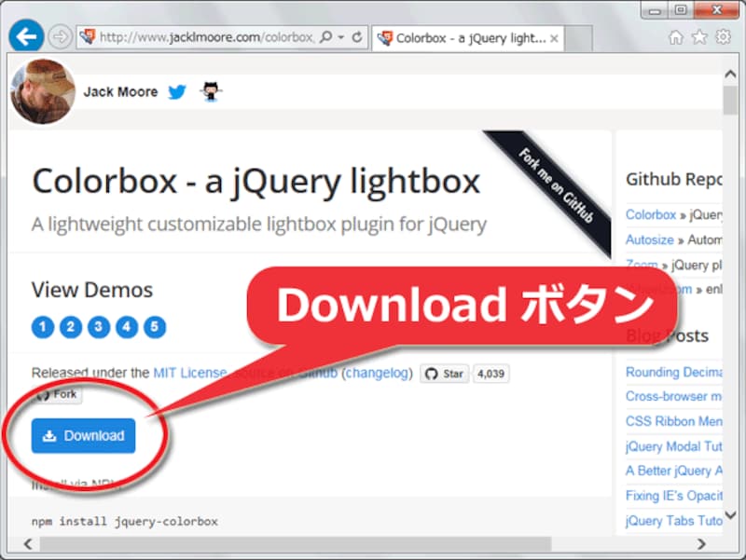Click the horizontal scrollbar right arrow
Viewport: 746px width, 560px height.
[701, 544]
